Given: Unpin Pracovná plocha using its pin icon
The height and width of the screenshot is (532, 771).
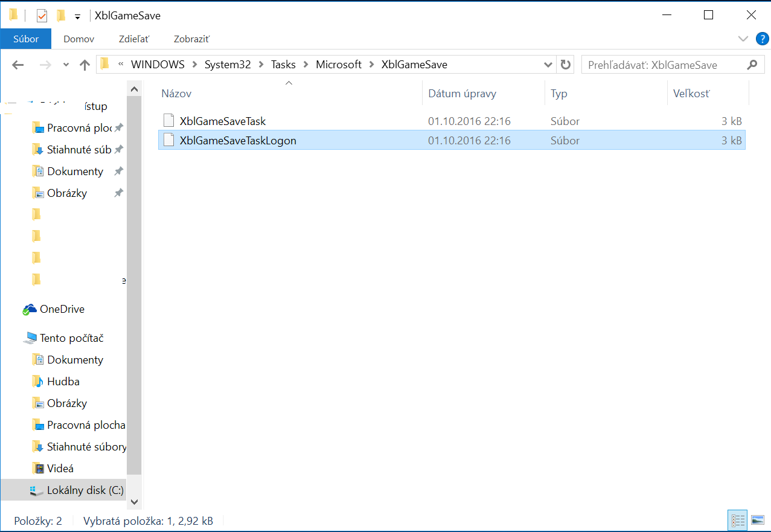Looking at the screenshot, I should tap(119, 128).
